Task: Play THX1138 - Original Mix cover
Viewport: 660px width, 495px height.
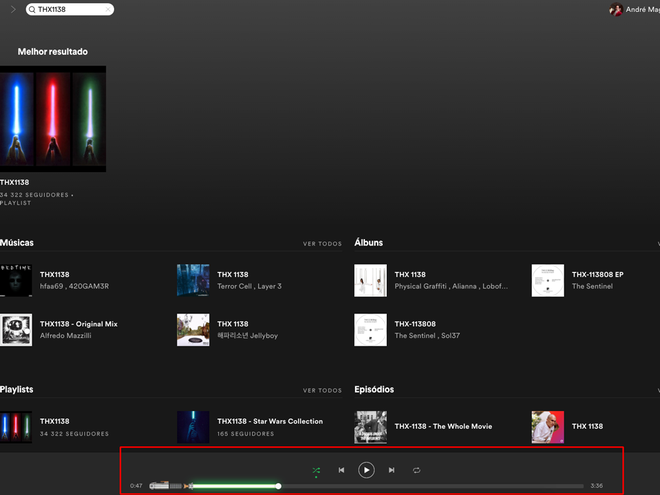Action: click(x=16, y=330)
